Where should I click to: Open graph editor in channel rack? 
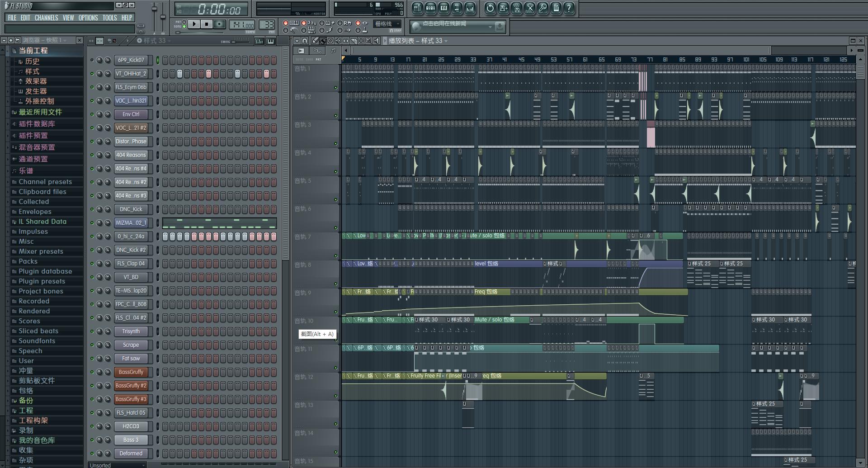259,41
